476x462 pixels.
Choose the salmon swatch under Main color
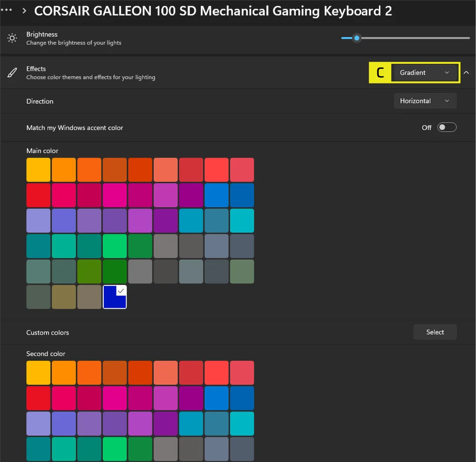[x=166, y=170]
